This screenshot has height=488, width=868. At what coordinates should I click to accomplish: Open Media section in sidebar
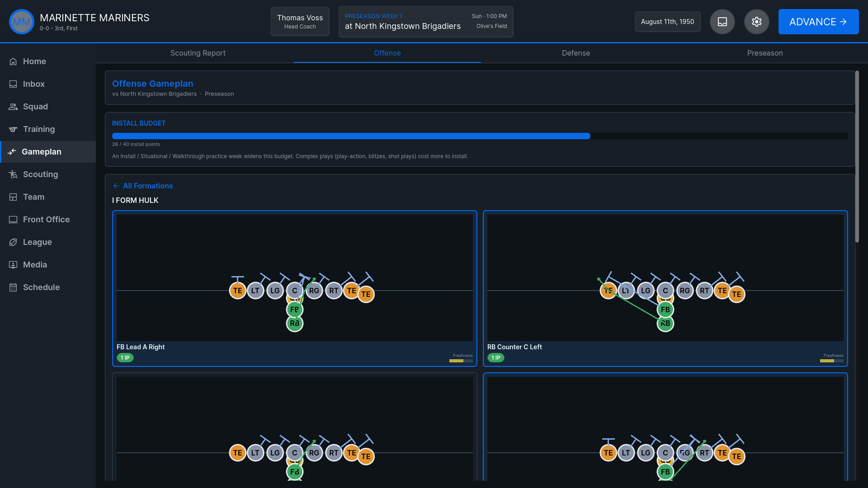(48, 265)
